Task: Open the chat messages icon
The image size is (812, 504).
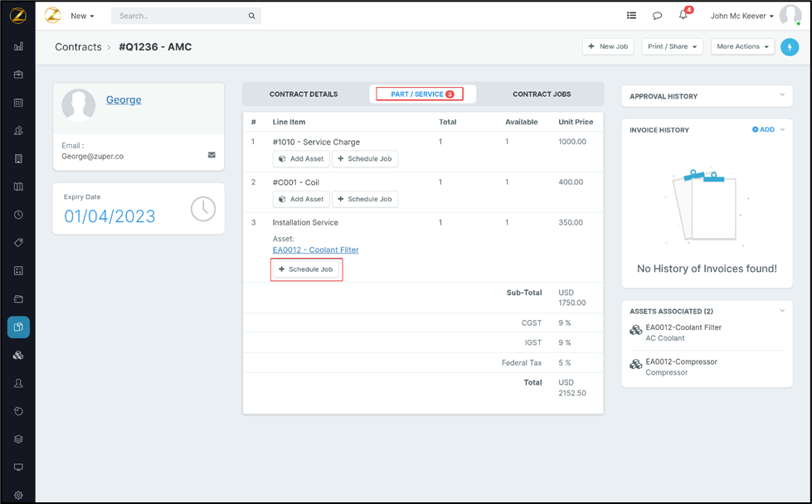Action: [x=657, y=16]
